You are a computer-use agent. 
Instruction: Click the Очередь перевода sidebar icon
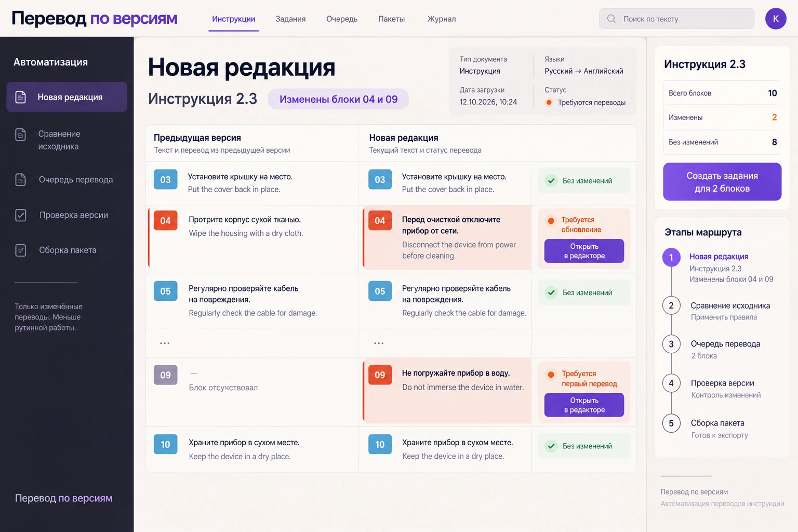(21, 180)
